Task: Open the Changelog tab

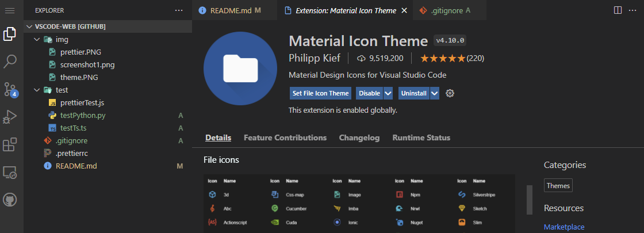Action: 359,137
